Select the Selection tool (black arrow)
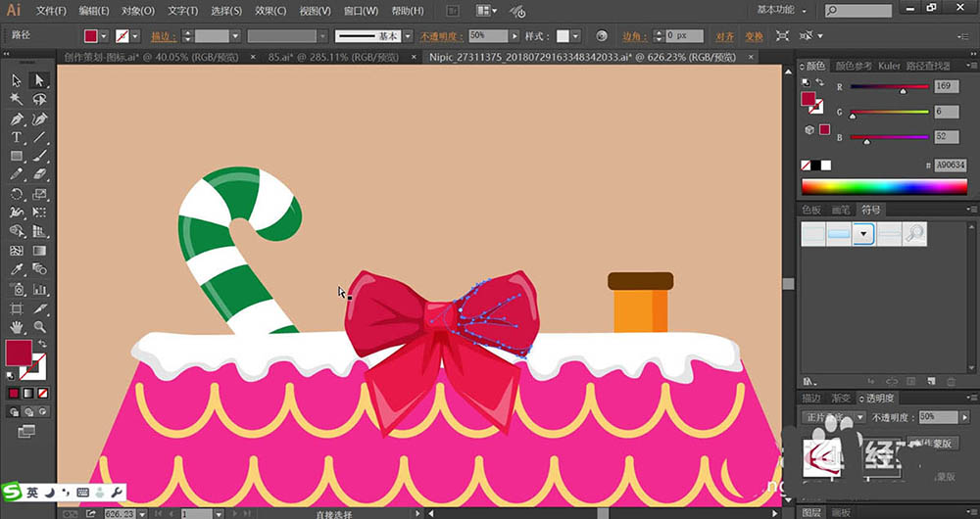 point(17,80)
